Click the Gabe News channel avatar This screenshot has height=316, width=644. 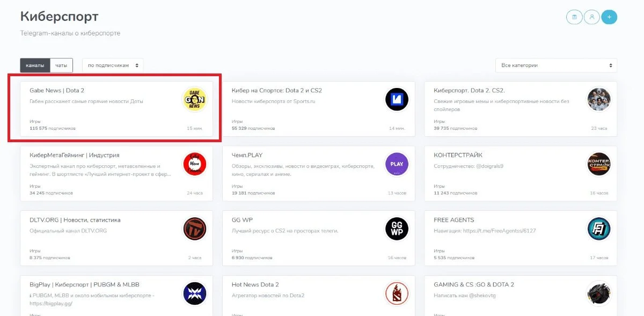195,100
